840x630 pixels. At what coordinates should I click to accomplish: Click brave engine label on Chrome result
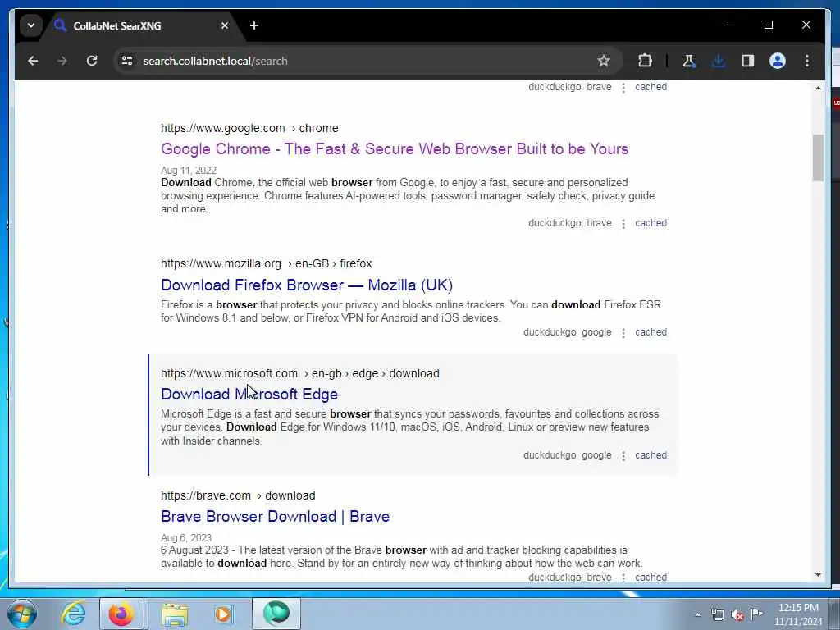pos(599,223)
